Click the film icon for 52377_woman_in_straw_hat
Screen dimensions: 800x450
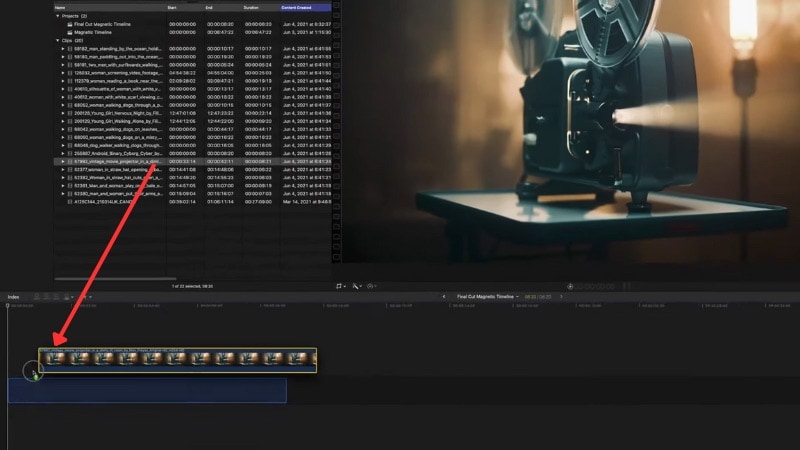[x=70, y=169]
